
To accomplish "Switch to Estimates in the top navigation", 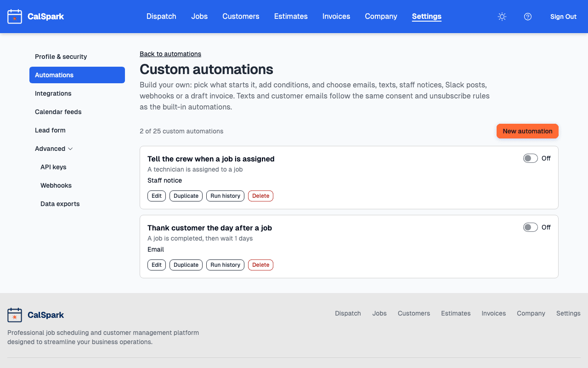I will [291, 17].
